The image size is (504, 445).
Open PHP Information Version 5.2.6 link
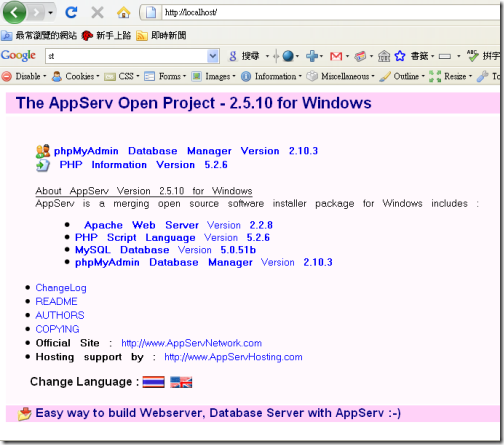(x=143, y=165)
